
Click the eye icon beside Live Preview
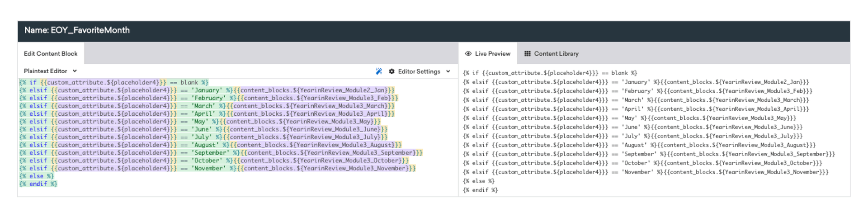click(x=468, y=54)
